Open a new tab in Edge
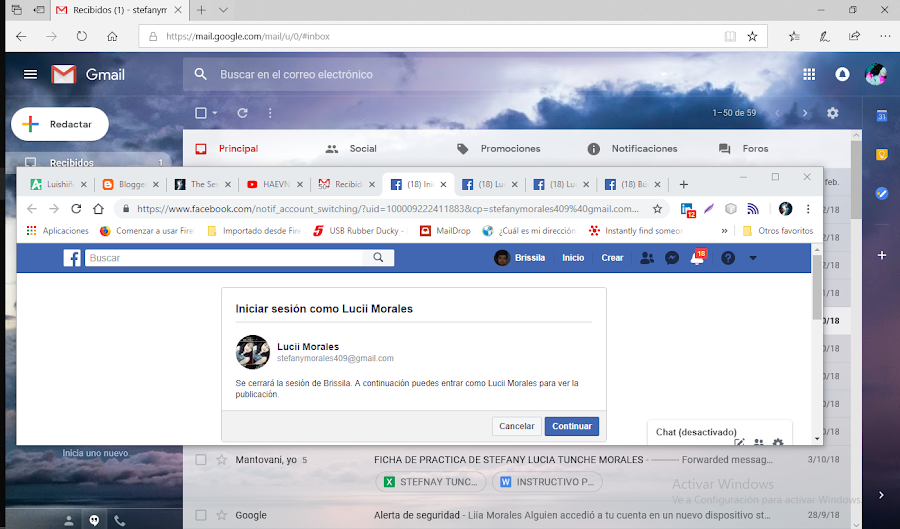 201,10
